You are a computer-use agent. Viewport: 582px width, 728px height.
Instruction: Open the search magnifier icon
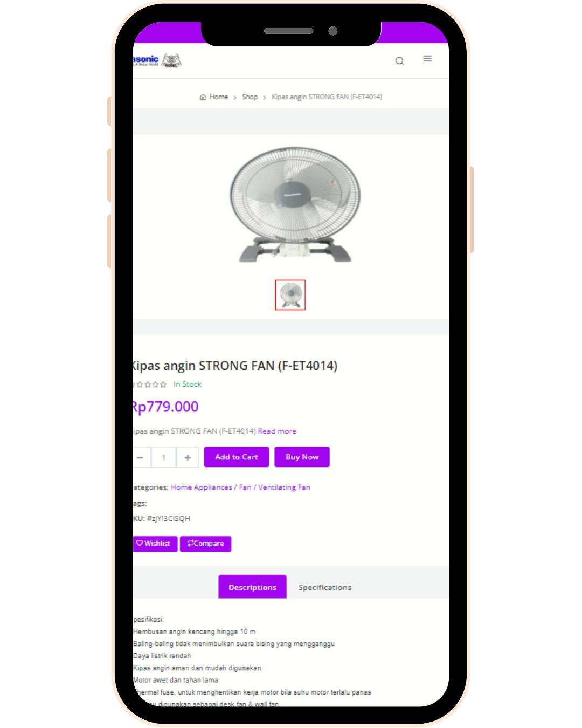pyautogui.click(x=399, y=61)
